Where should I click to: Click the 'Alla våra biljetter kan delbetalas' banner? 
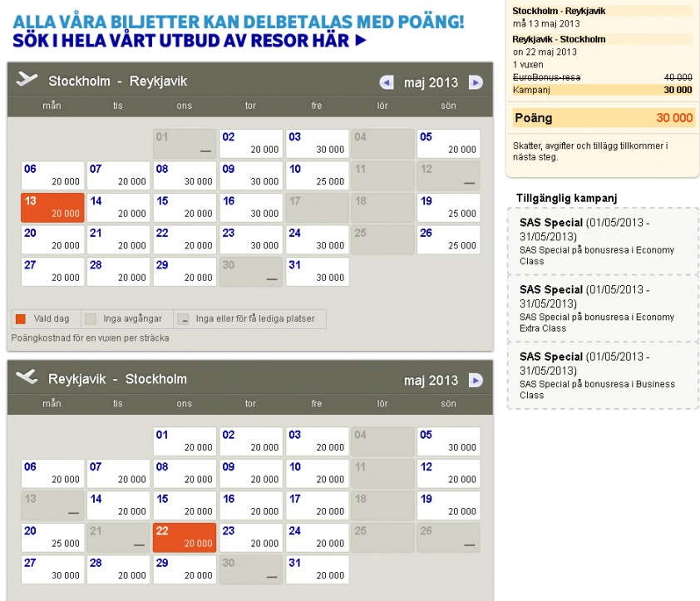[x=239, y=22]
